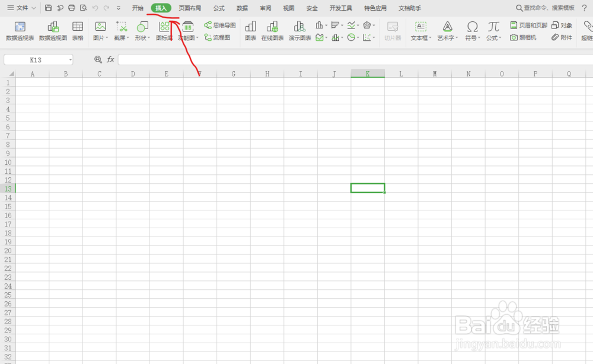Switch to the 开始 tab
The height and width of the screenshot is (364, 593).
click(x=138, y=8)
